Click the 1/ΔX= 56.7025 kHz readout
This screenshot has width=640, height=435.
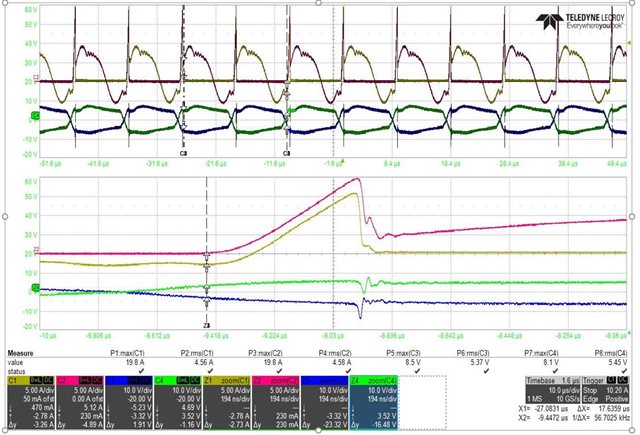tap(600, 418)
